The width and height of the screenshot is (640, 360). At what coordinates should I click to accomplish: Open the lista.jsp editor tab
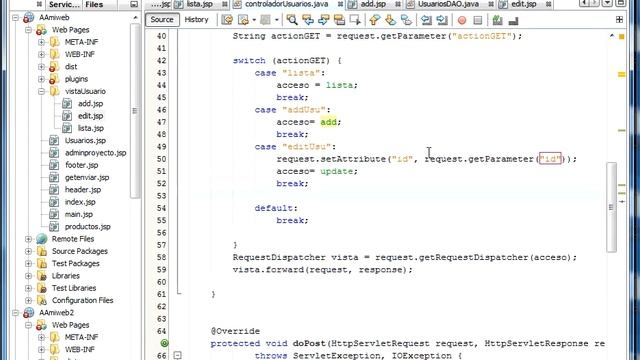199,4
